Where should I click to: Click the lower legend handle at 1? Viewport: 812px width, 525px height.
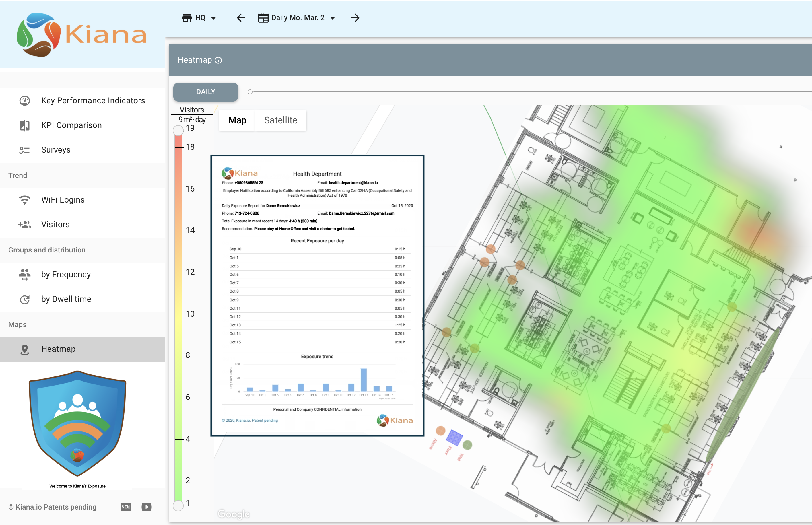tap(178, 505)
